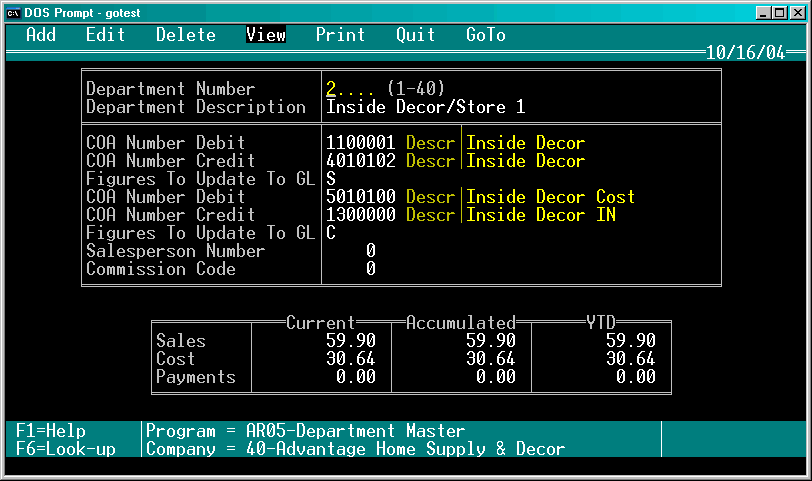Click Accumulated Payments value 0.00
Viewport: 812px width, 481px height.
(x=496, y=376)
